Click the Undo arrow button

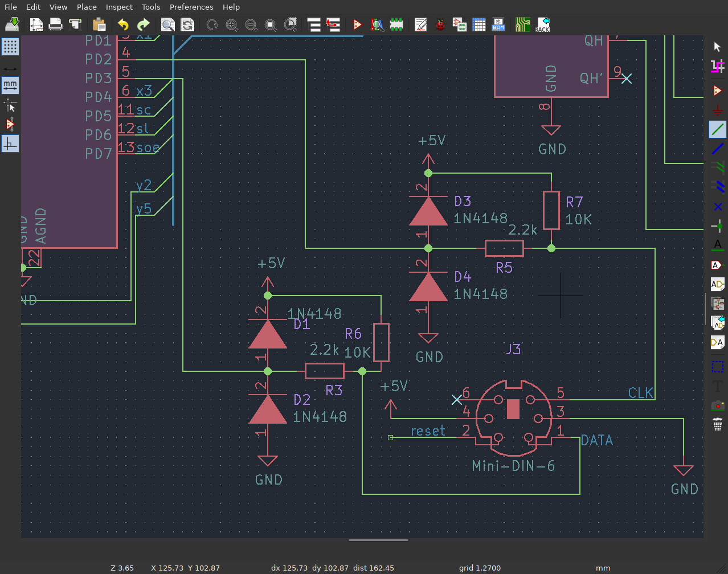[123, 24]
